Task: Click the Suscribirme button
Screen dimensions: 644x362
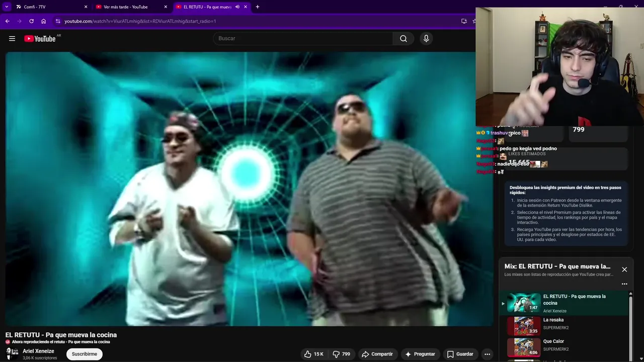Action: click(x=85, y=354)
